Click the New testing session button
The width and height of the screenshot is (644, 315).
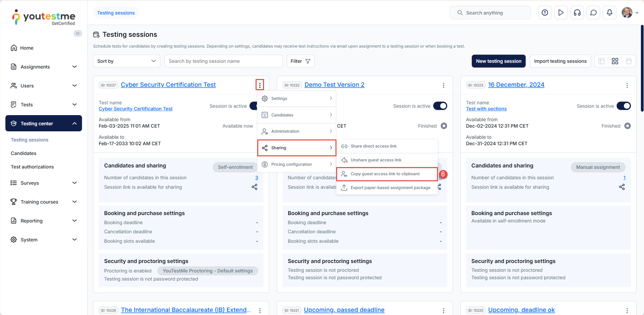(x=498, y=61)
